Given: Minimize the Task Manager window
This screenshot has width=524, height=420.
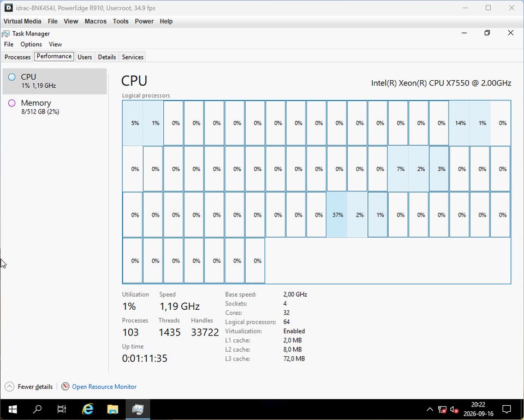Looking at the screenshot, I should (464, 33).
